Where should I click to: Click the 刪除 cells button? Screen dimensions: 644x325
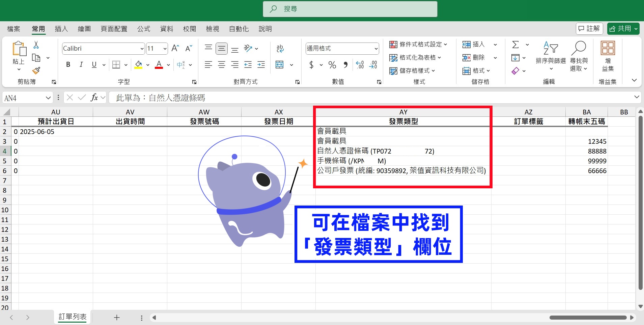(x=474, y=57)
